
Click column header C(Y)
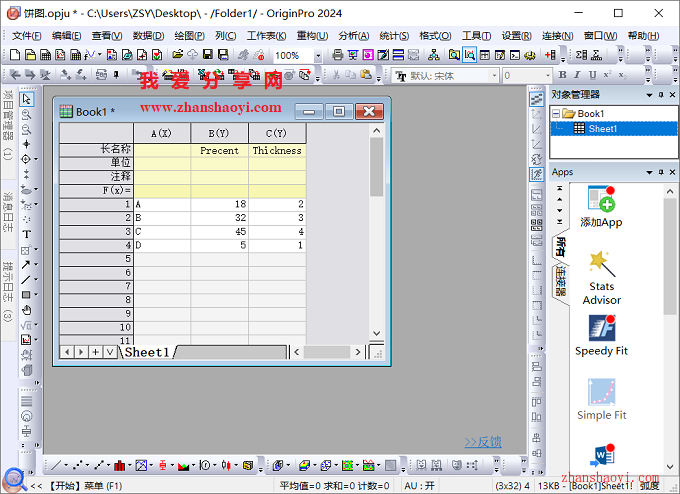click(x=277, y=133)
